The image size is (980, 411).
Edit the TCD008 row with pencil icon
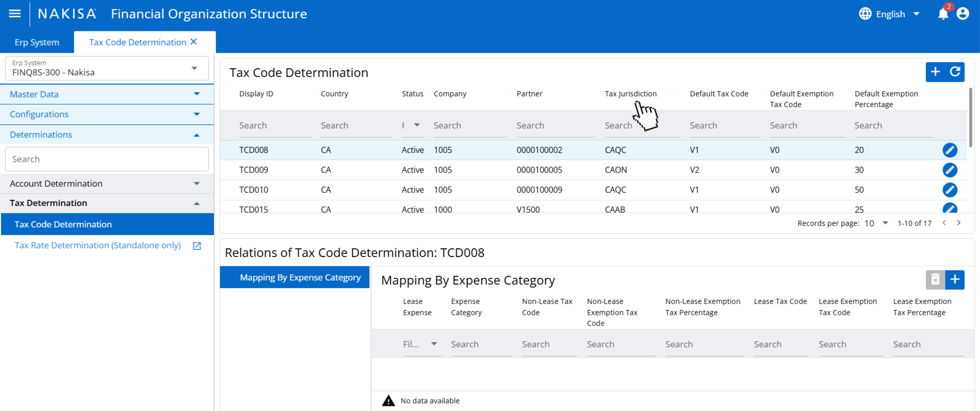(949, 150)
